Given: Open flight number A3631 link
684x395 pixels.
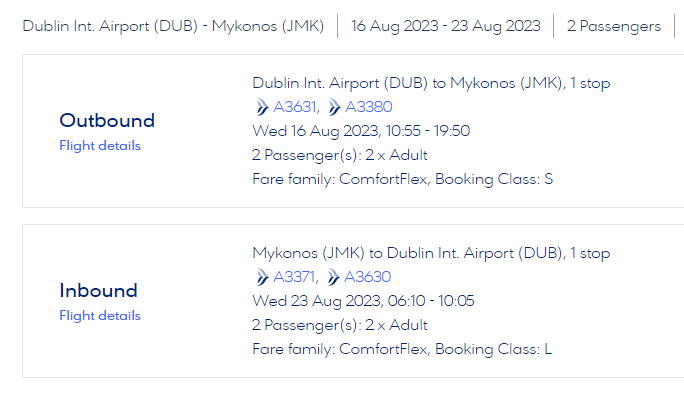Looking at the screenshot, I should point(294,107).
